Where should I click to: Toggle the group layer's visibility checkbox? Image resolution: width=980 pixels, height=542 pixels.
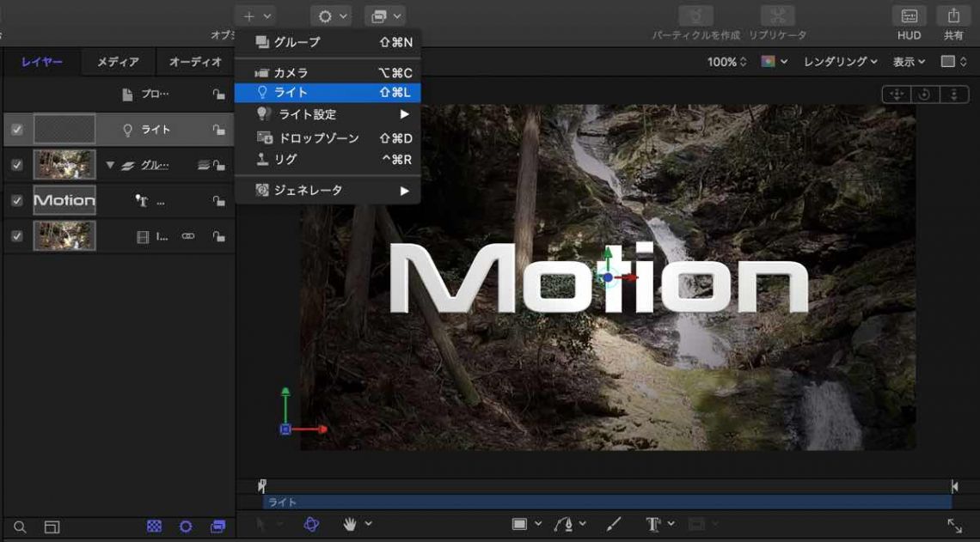16,165
